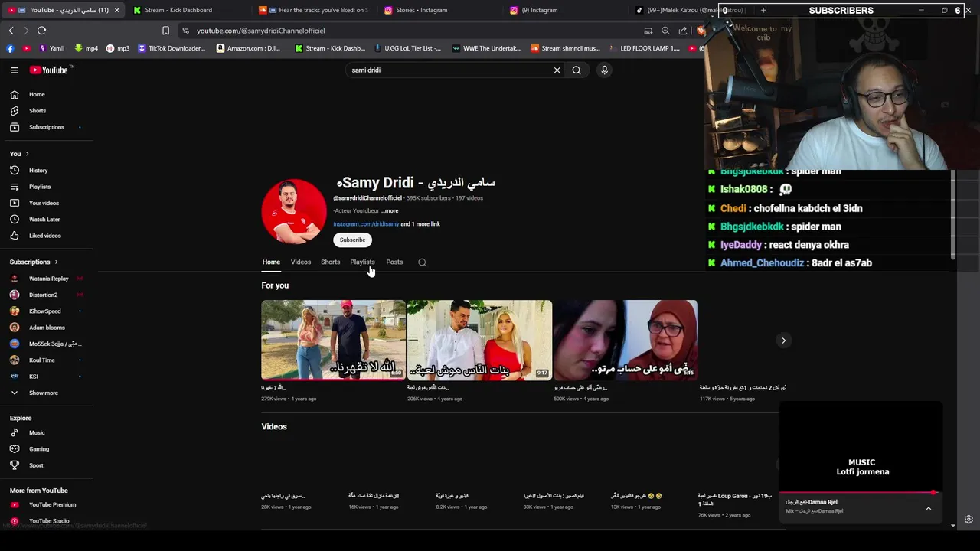Click the Samy Dridi channel avatar
Viewport: 980px width, 551px height.
click(x=294, y=211)
